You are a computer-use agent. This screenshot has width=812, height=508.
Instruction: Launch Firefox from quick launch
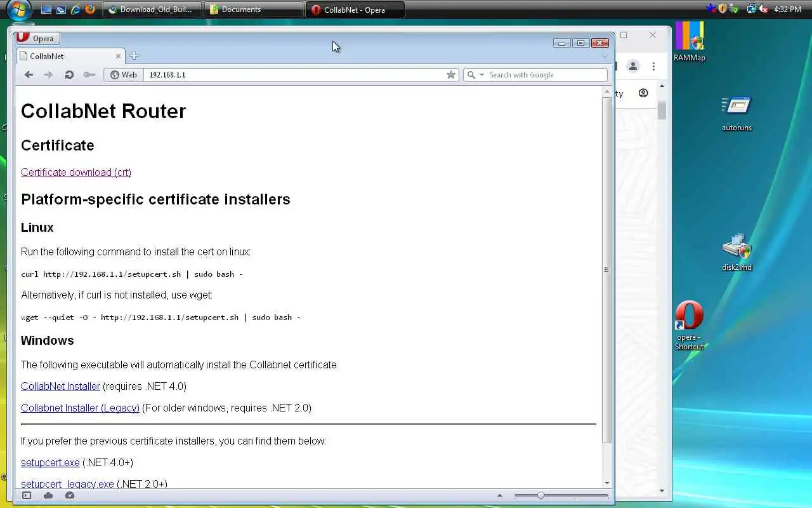[x=90, y=10]
